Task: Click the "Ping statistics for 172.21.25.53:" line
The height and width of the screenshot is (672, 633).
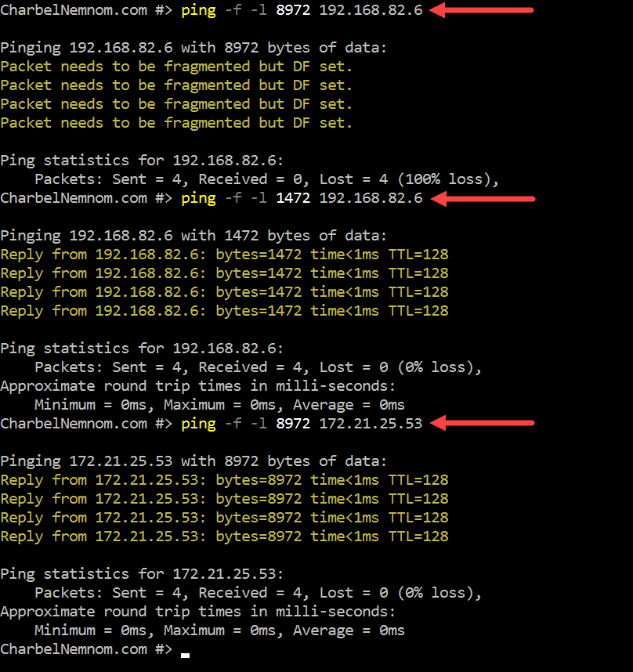Action: coord(142,574)
